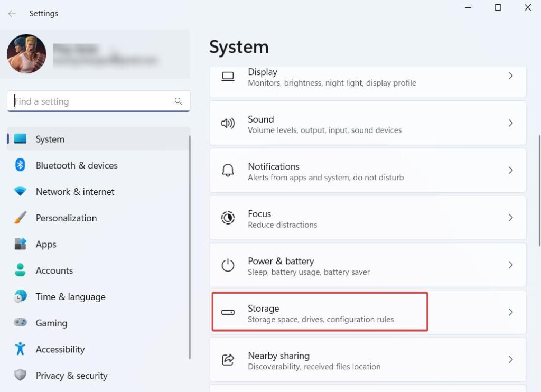The height and width of the screenshot is (392, 541).
Task: Open Nearby sharing title text
Action: 279,356
